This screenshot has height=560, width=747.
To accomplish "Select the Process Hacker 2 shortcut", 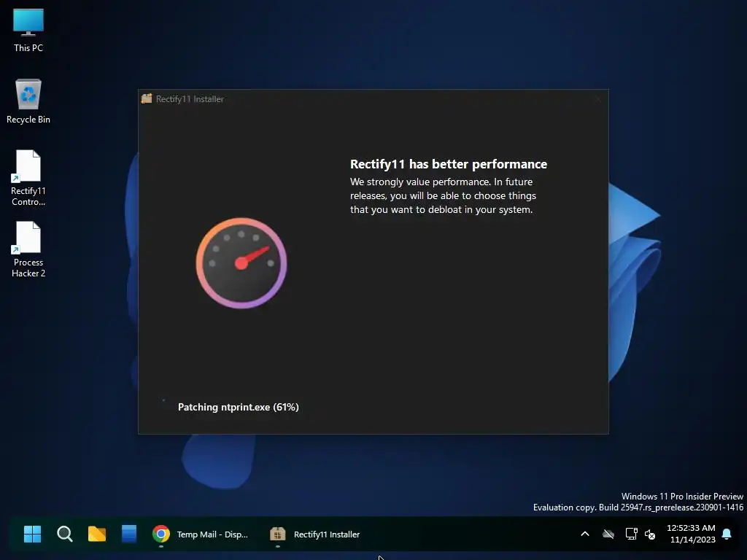I will pos(28,249).
